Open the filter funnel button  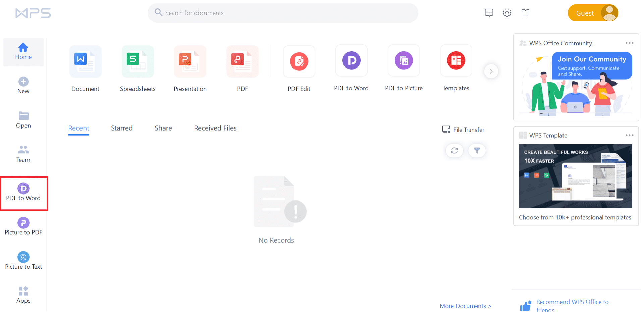(x=477, y=151)
